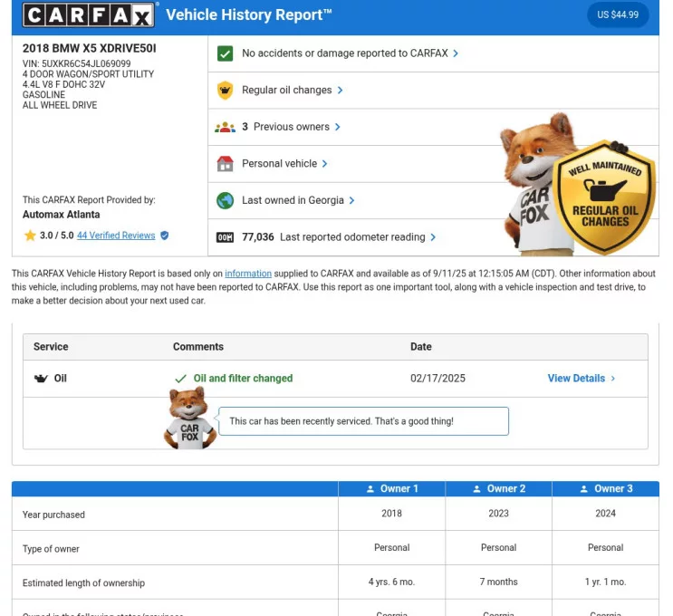Select Owner 2 purchase year 2023

[498, 514]
